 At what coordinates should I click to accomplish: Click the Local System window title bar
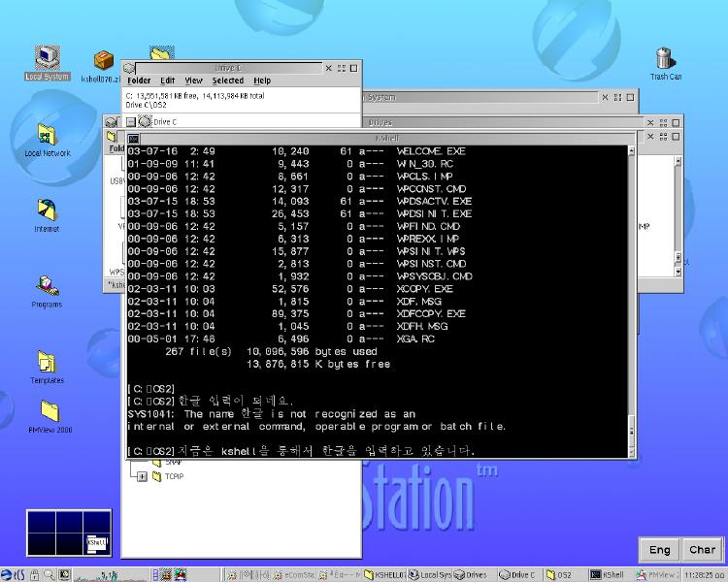480,97
